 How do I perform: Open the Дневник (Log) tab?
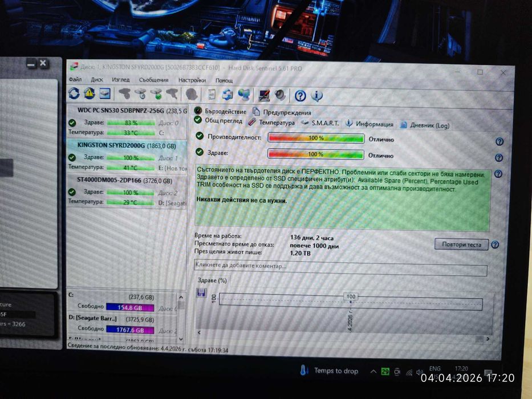(x=425, y=125)
